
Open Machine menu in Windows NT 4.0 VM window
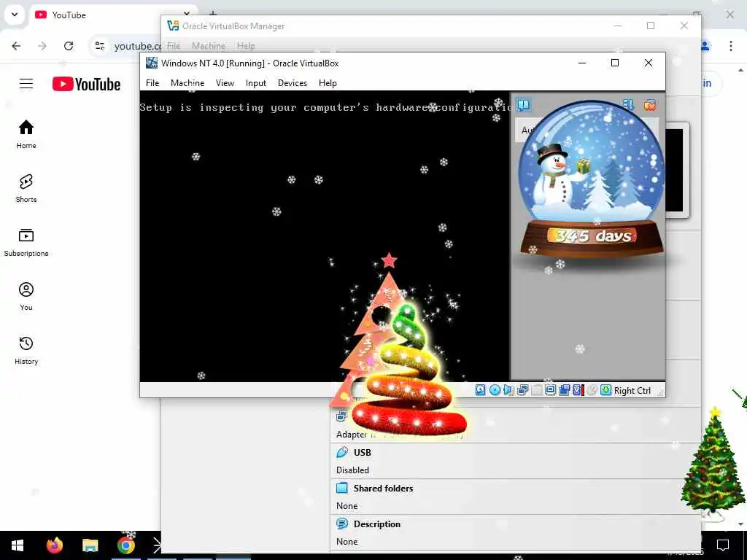(x=187, y=83)
